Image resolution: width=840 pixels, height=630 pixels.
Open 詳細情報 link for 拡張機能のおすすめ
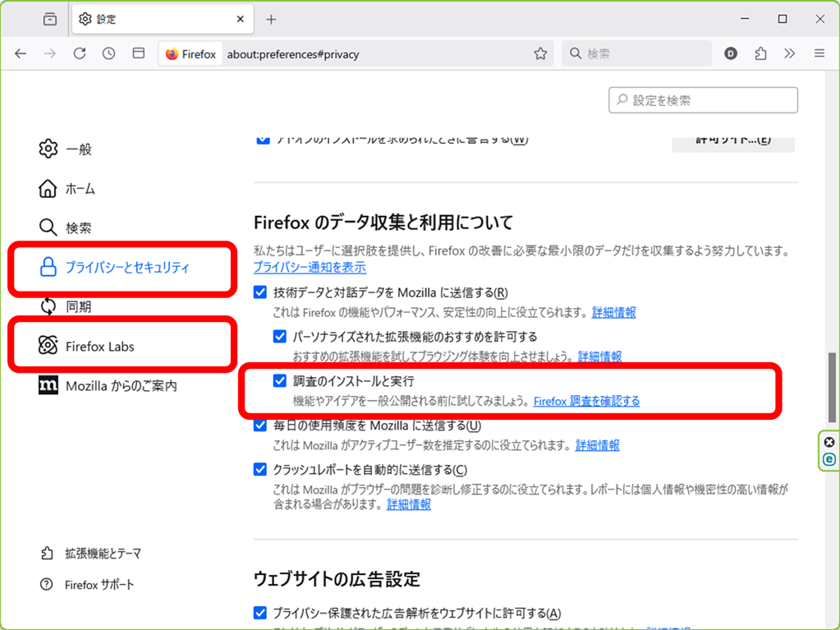(x=600, y=356)
